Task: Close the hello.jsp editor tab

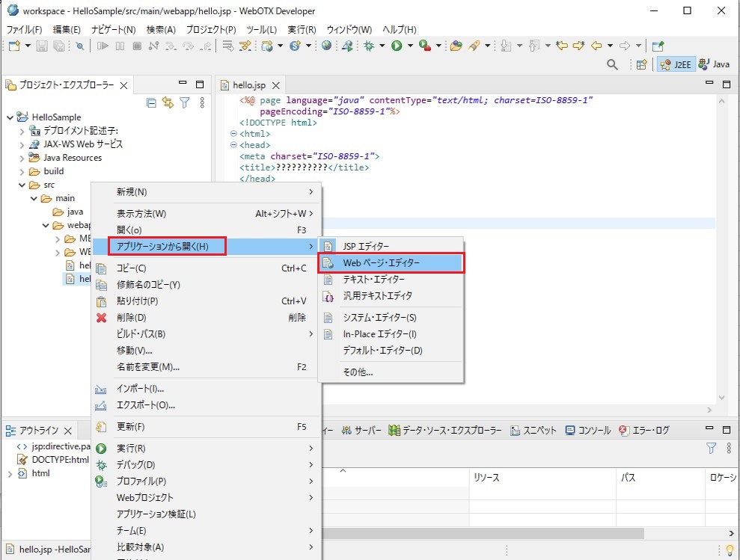Action: click(275, 86)
